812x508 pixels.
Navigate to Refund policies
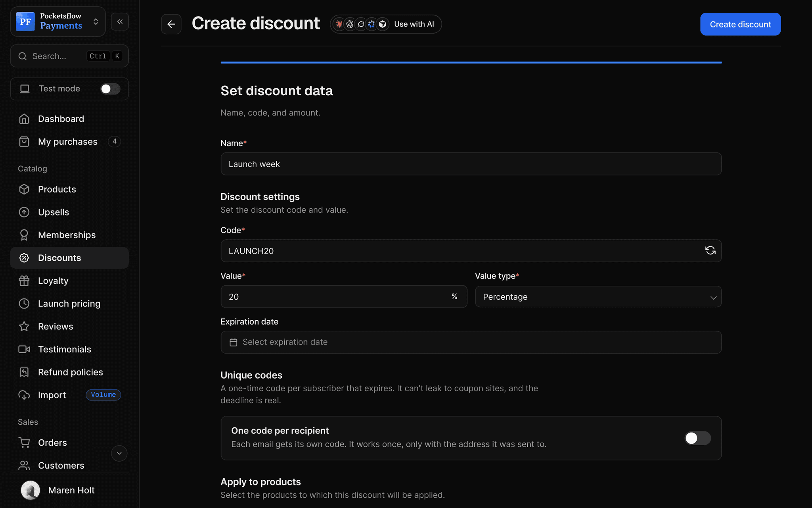[69, 372]
